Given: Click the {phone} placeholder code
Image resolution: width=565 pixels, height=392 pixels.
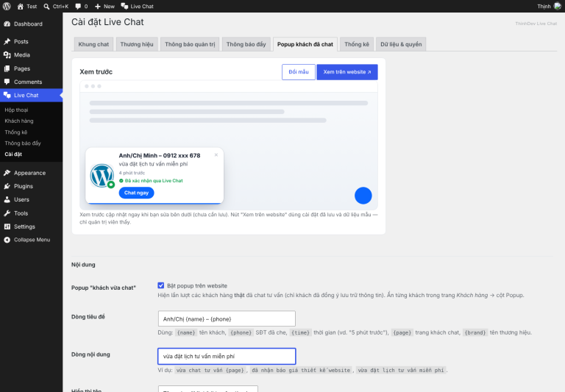Looking at the screenshot, I should coord(241,332).
